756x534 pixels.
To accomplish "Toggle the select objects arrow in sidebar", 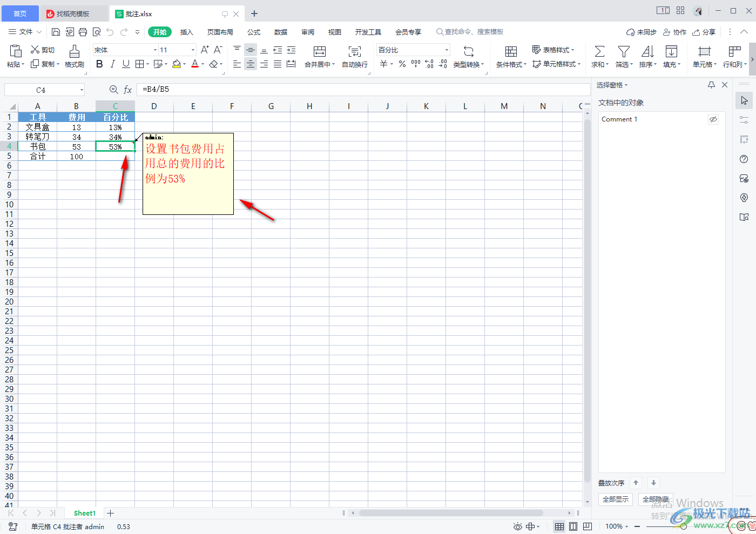I will pos(744,100).
